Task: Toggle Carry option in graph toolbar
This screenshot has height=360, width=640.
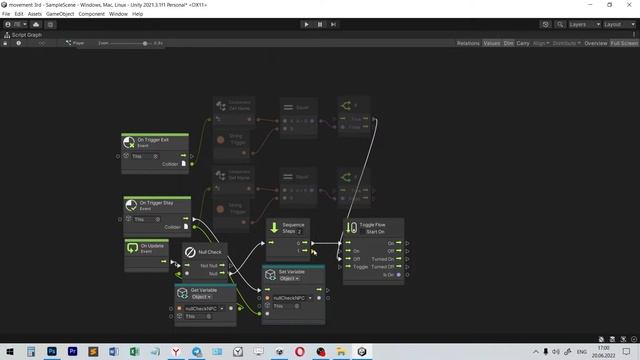Action: pos(523,43)
